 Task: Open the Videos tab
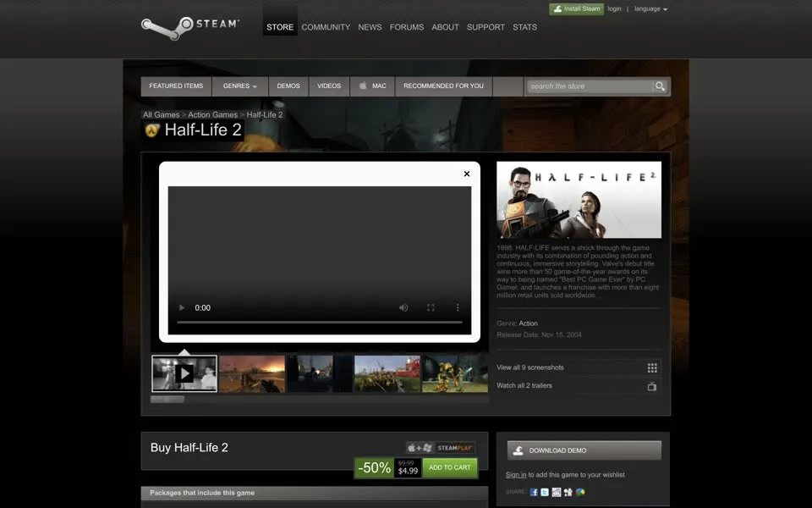[x=329, y=86]
